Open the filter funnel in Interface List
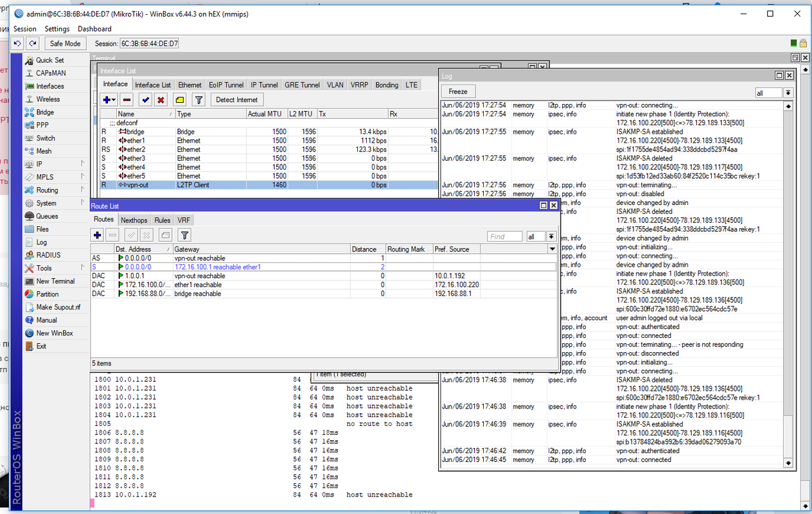Viewport: 812px width, 514px height. click(x=199, y=100)
